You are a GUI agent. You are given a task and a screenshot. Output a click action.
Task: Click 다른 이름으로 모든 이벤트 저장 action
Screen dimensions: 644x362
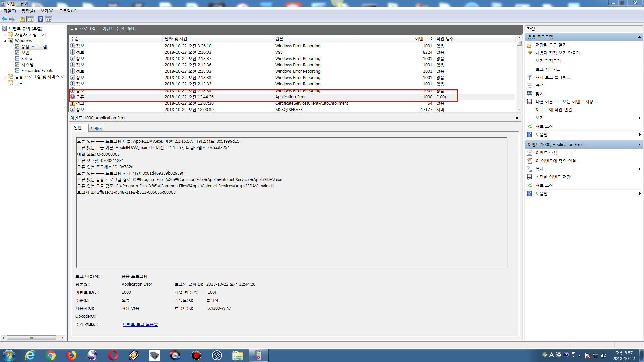click(x=566, y=102)
